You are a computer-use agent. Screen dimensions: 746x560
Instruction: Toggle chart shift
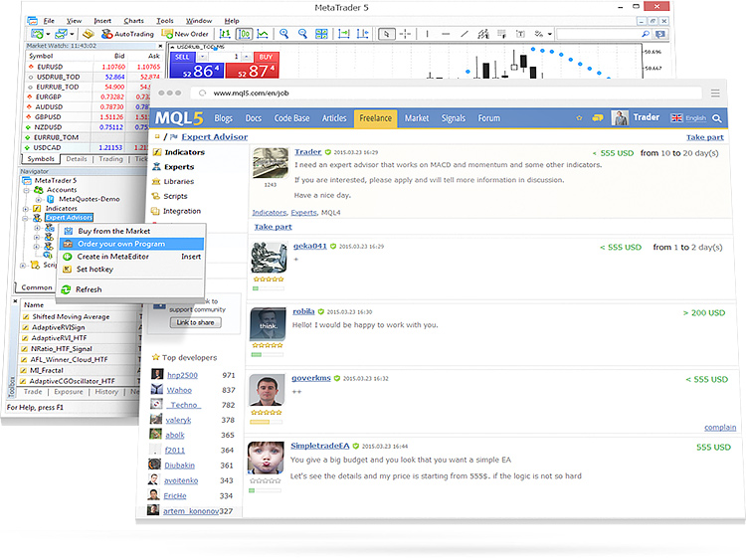[x=362, y=34]
